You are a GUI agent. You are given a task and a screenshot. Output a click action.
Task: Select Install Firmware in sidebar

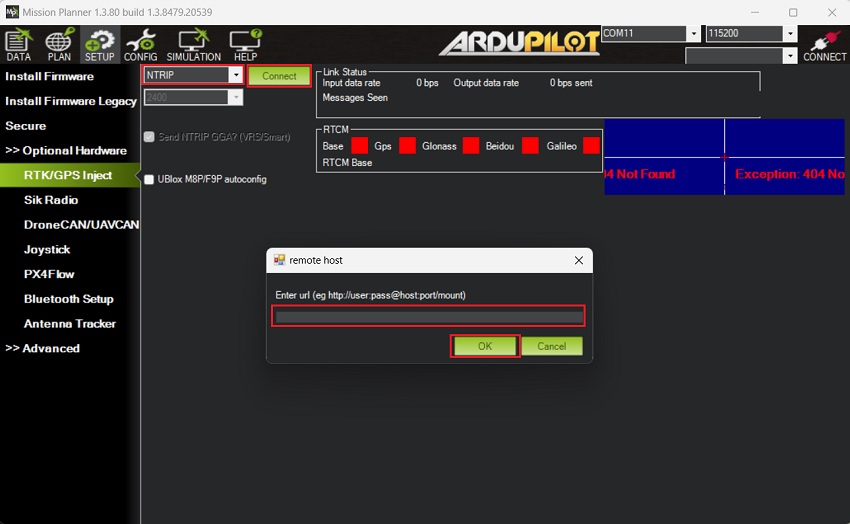tap(49, 76)
